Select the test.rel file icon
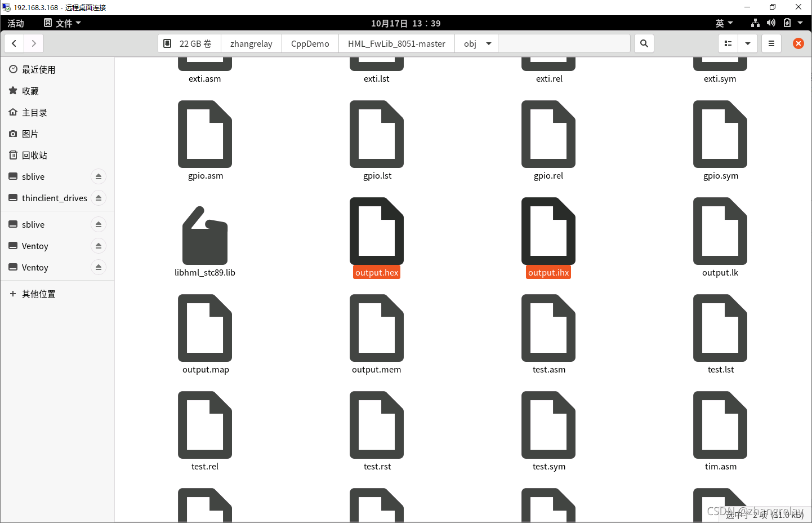The width and height of the screenshot is (812, 523). pyautogui.click(x=205, y=425)
